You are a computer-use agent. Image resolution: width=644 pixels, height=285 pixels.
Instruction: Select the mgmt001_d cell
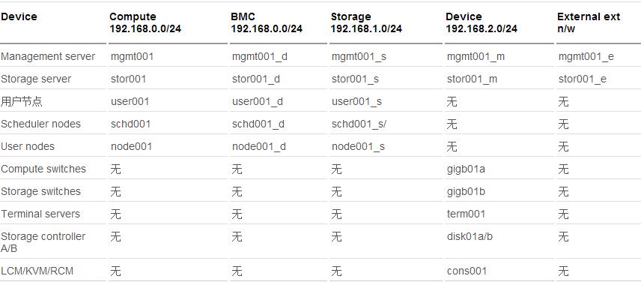tap(260, 56)
